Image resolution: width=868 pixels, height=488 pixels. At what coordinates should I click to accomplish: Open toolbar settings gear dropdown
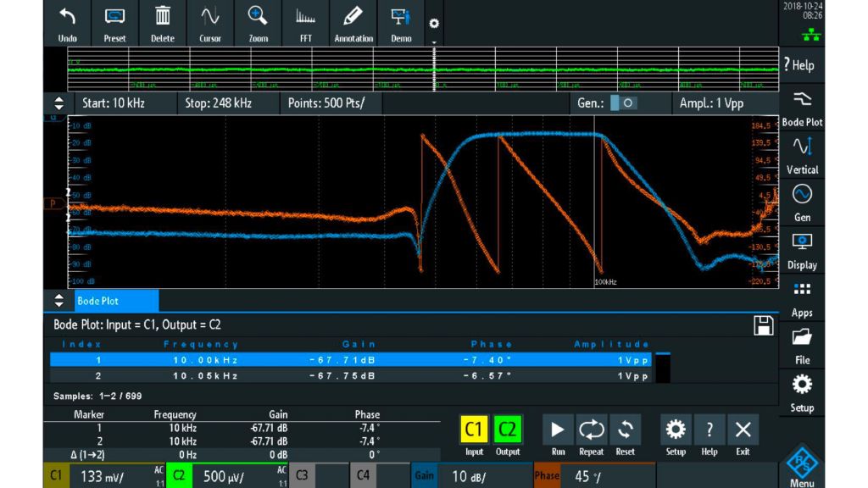point(434,24)
